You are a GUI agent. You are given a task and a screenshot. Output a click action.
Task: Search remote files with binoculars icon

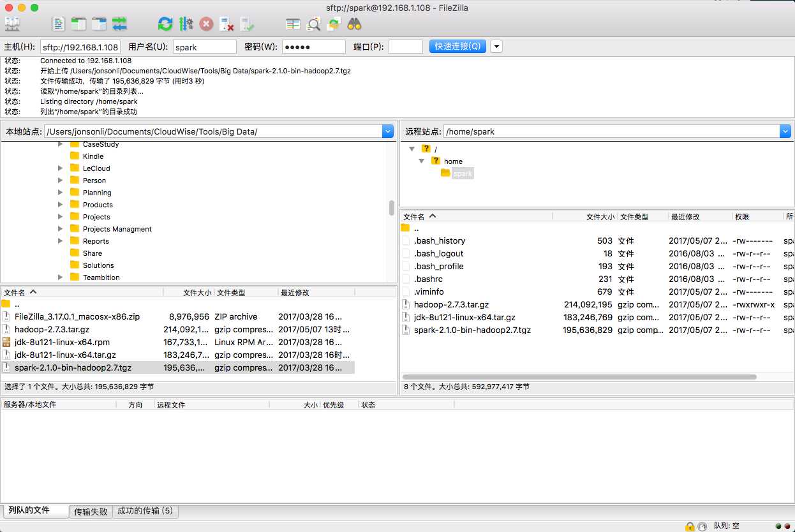[x=354, y=24]
